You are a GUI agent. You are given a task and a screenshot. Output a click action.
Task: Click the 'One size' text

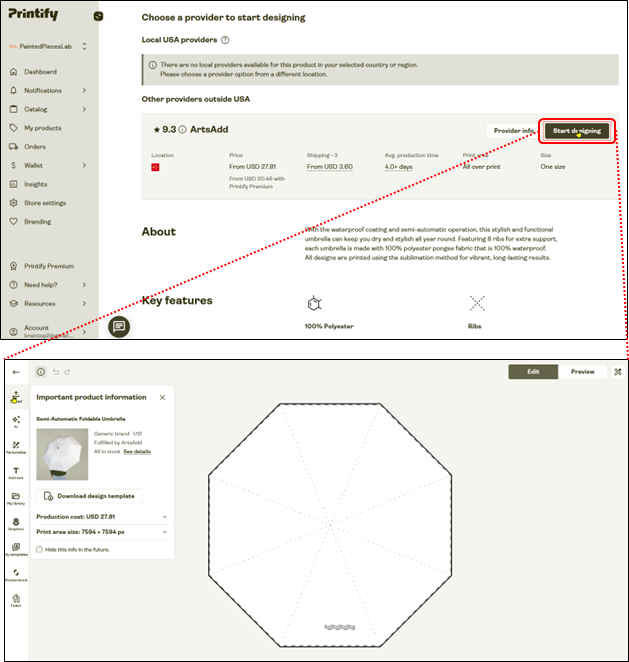point(553,167)
